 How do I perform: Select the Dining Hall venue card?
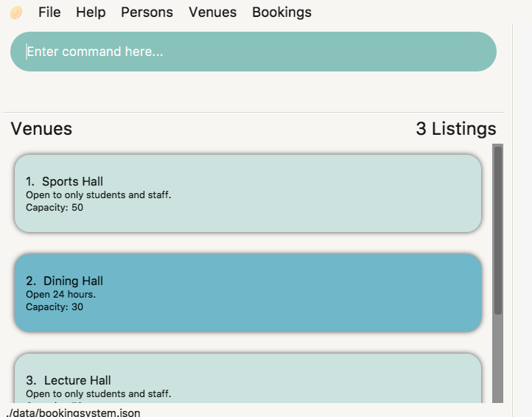[x=248, y=292]
